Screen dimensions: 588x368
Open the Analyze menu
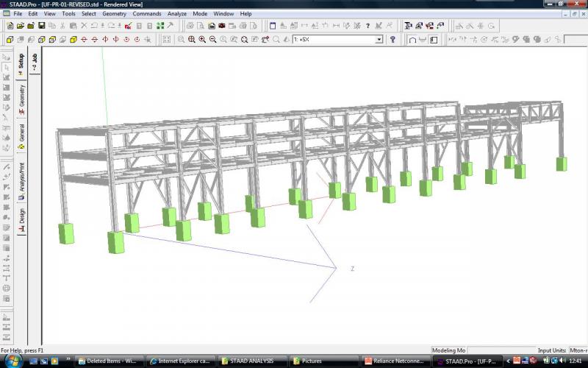pyautogui.click(x=176, y=13)
